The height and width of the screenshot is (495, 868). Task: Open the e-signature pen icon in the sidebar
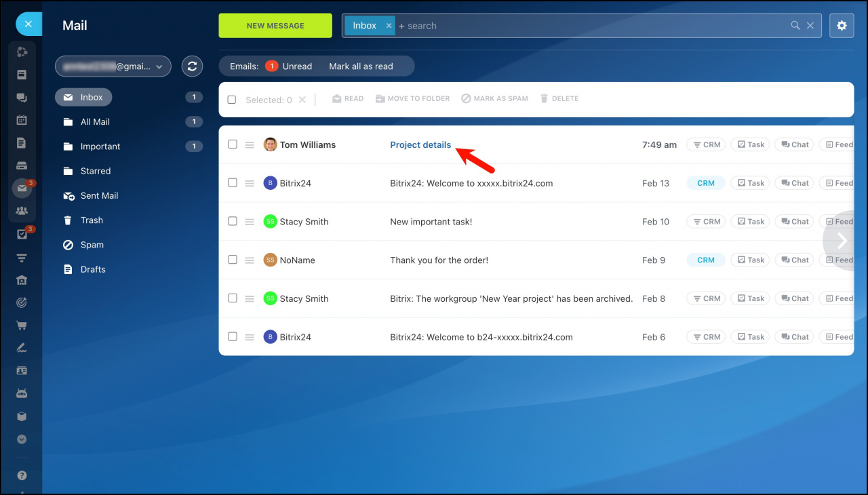(x=22, y=348)
